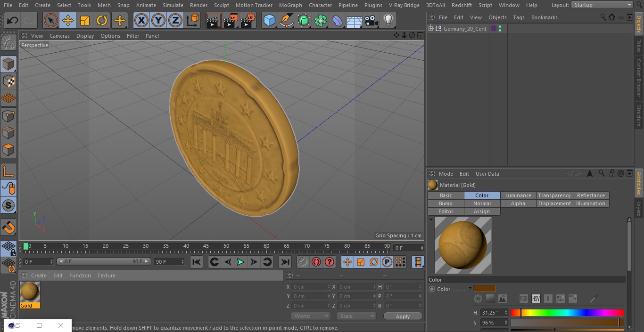Toggle coordinate system icon

pos(193,20)
